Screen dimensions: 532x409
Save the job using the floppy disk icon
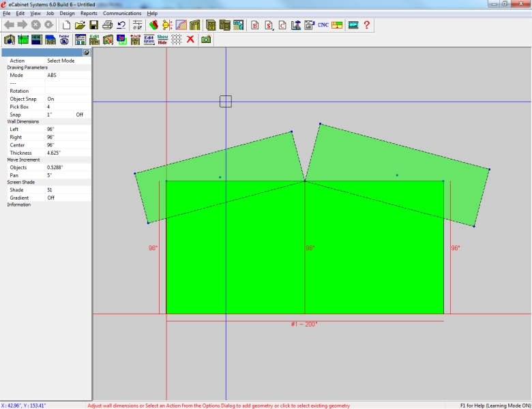(93, 25)
